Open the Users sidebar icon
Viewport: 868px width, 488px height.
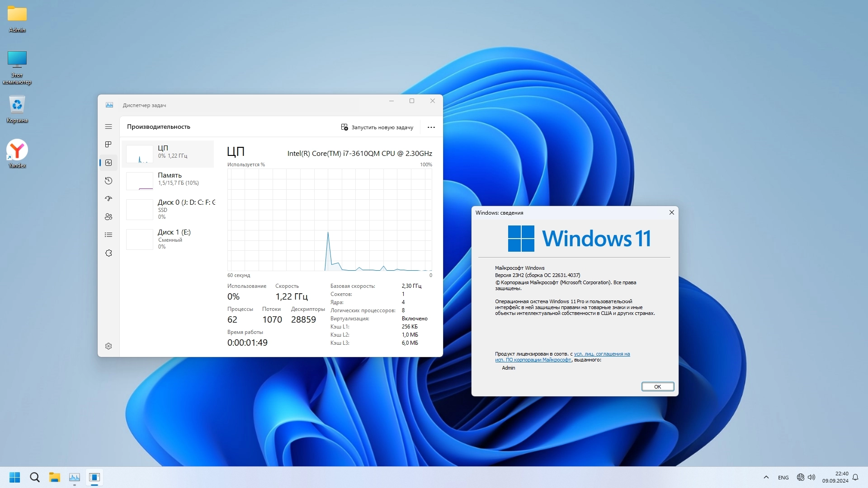(x=108, y=217)
